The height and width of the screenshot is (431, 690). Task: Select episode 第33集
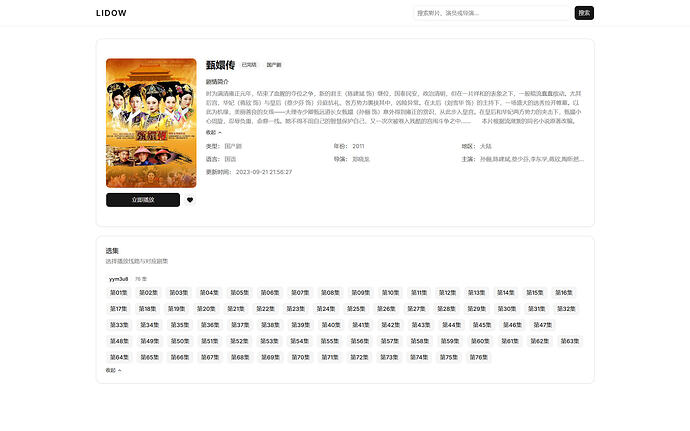(119, 325)
